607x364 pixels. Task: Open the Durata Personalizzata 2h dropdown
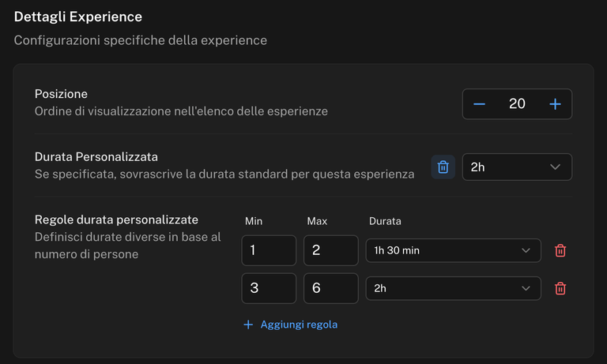click(517, 167)
